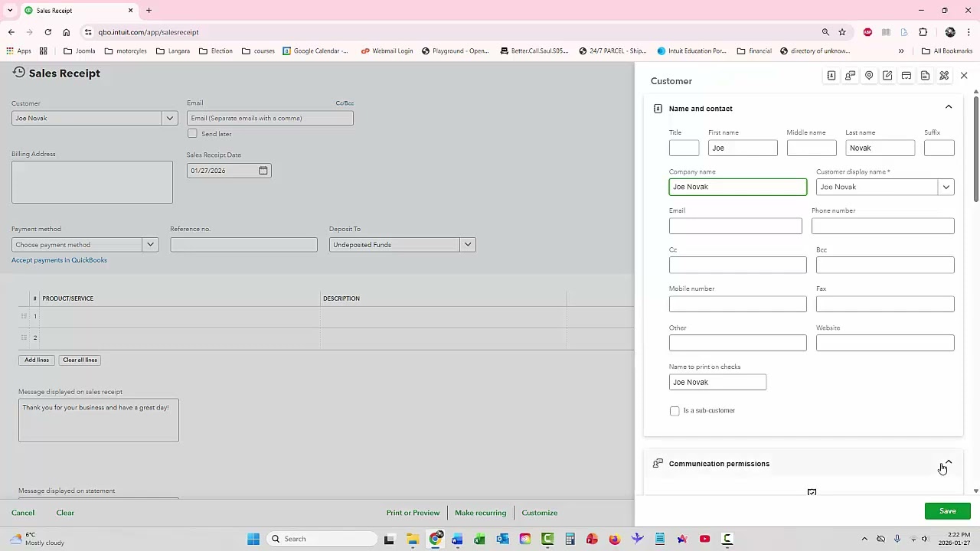980x551 pixels.
Task: Open the Sales Receipt history clock icon
Action: (x=18, y=72)
